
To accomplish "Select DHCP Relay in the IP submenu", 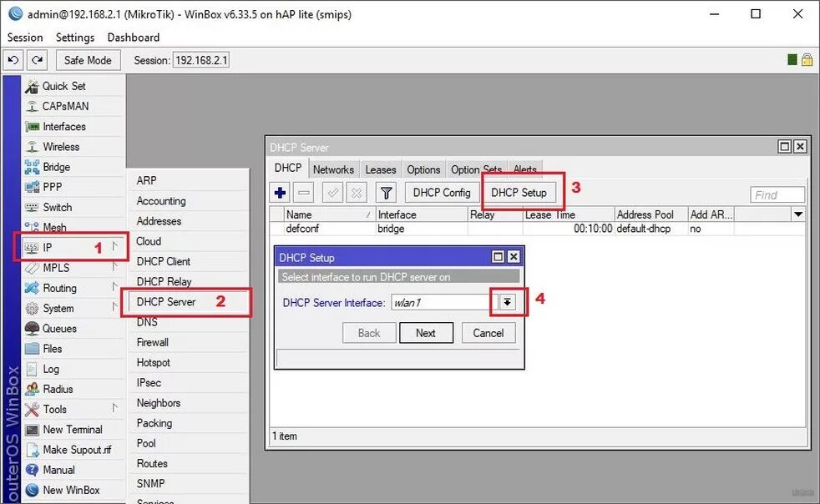I will 187,281.
